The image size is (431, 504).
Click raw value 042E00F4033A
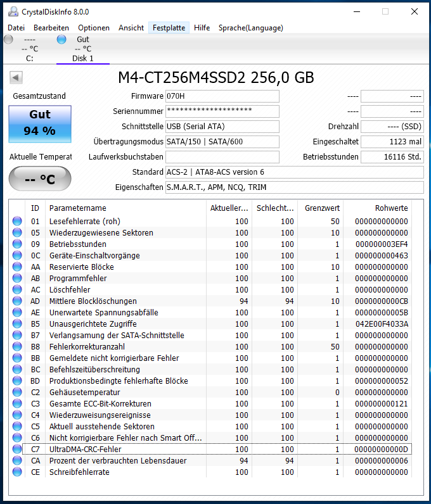coord(382,324)
